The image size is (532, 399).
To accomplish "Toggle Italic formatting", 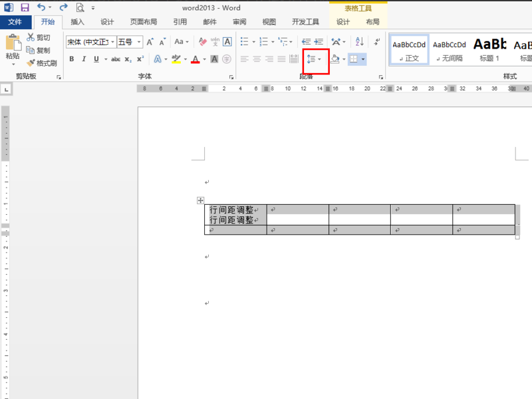I will pos(84,59).
